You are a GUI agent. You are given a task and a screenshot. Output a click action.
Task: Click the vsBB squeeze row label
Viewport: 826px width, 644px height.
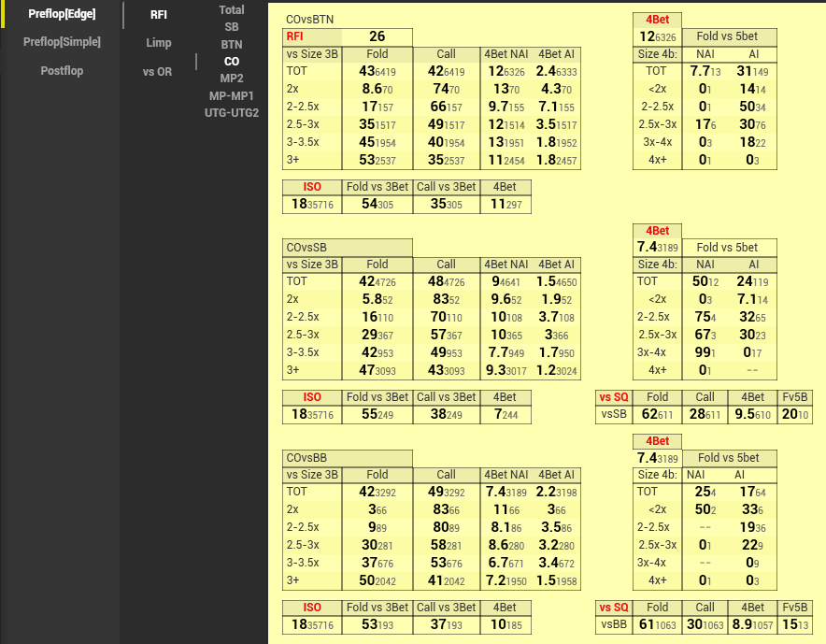614,624
